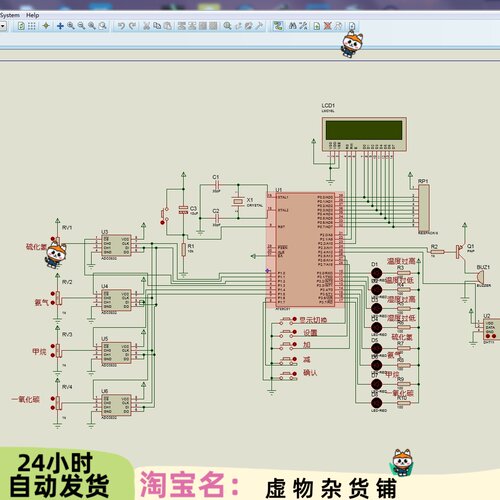Click the 氯气 label beside RV2

tap(42, 302)
